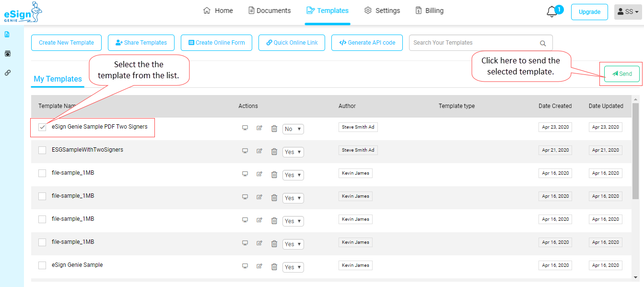Click the Template Name column header
This screenshot has width=644, height=287.
[58, 106]
